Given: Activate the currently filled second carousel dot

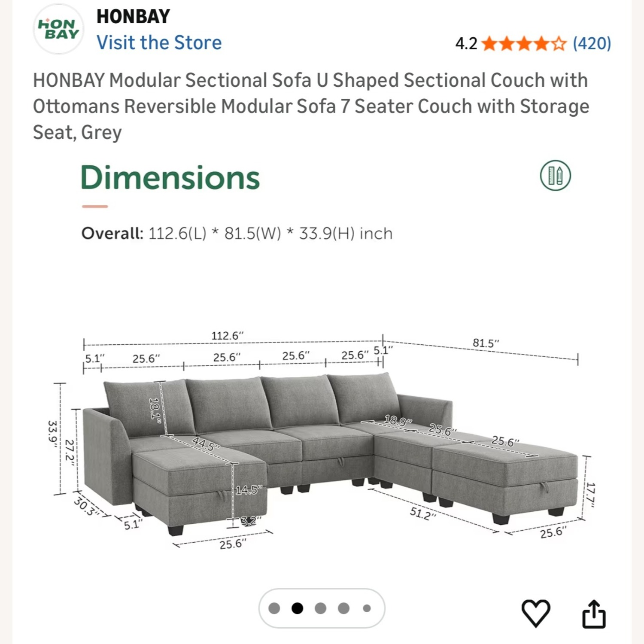Looking at the screenshot, I should tap(297, 608).
